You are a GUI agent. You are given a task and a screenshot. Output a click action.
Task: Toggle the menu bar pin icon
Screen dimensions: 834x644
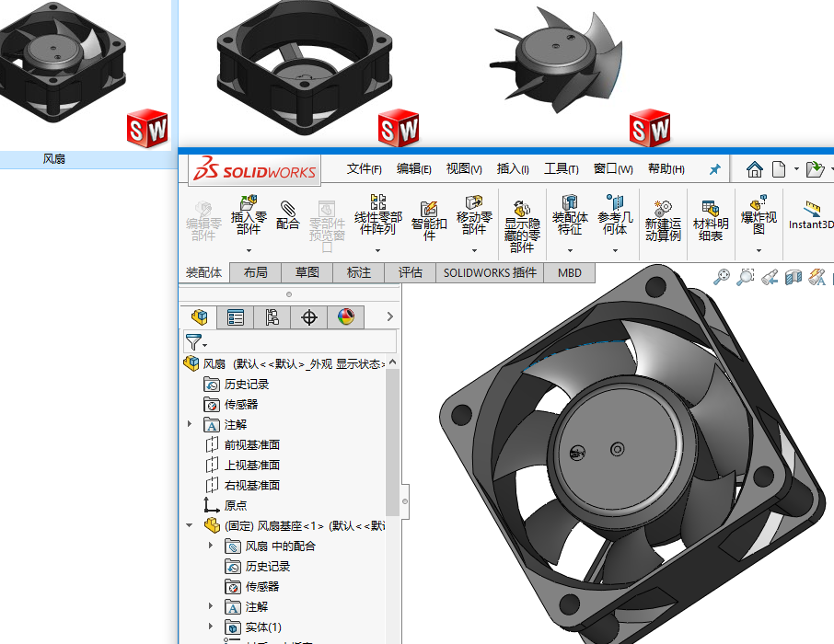click(715, 169)
